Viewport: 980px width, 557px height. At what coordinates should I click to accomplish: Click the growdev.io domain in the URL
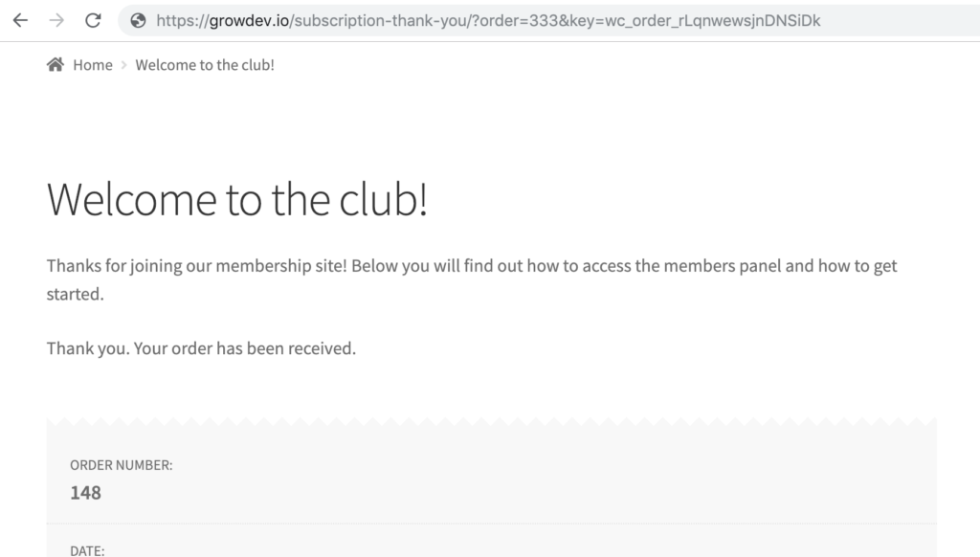click(x=249, y=21)
